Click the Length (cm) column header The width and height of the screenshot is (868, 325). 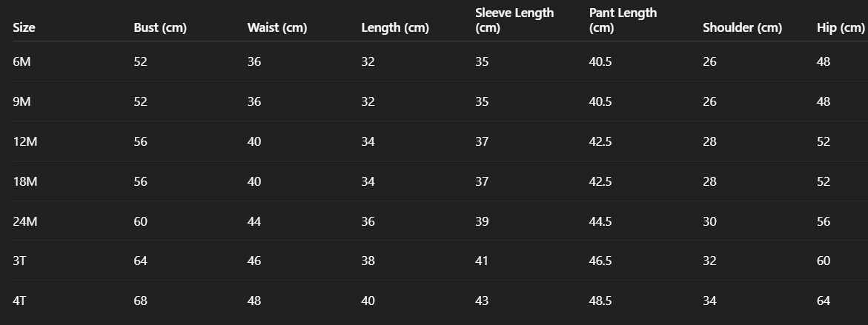click(394, 28)
